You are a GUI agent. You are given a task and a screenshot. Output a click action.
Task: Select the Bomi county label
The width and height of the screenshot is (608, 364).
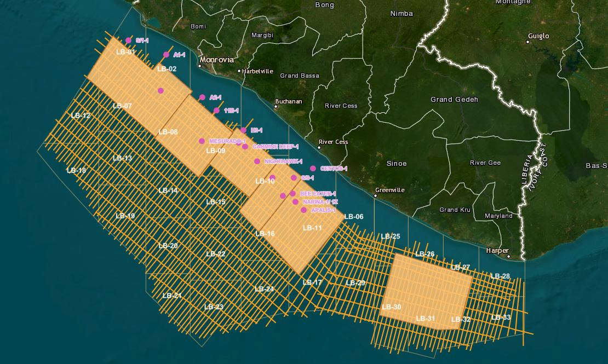[x=198, y=26]
